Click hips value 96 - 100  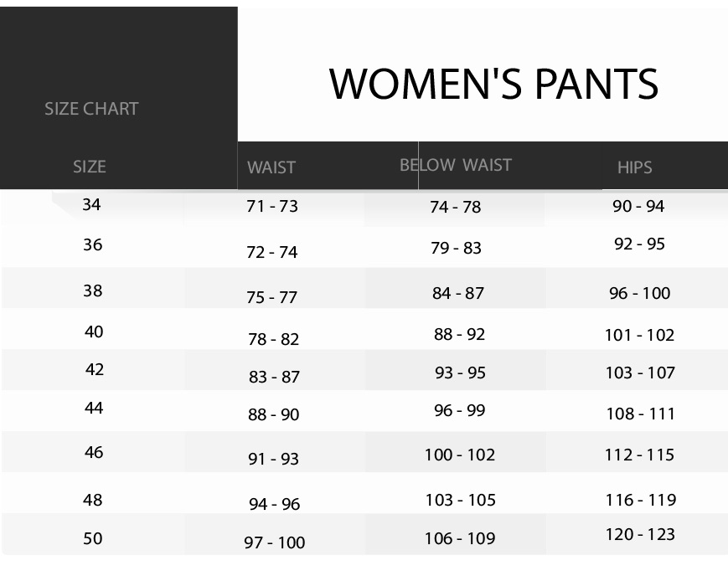point(639,293)
